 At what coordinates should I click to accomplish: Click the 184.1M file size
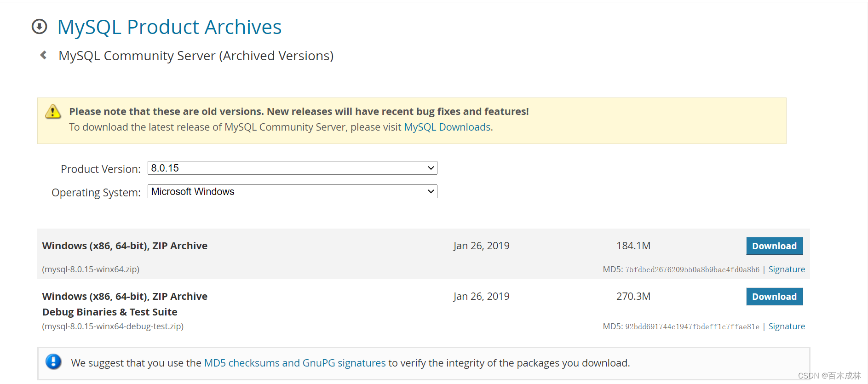click(633, 246)
